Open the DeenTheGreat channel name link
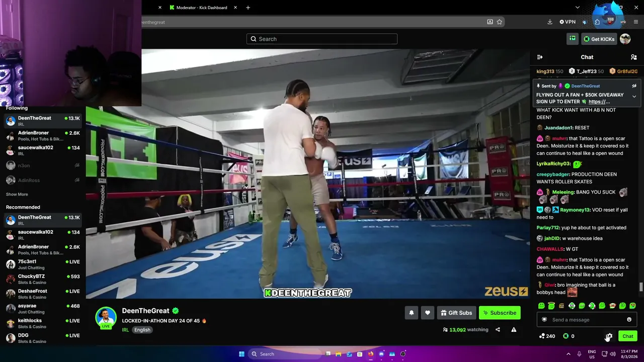 [x=146, y=311]
